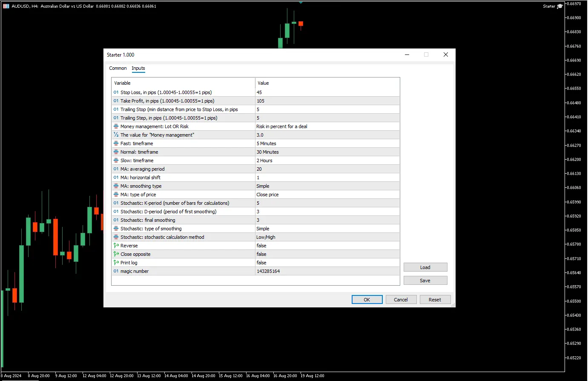Click the arrow icon beside Print log row
Image resolution: width=588 pixels, height=381 pixels.
116,263
